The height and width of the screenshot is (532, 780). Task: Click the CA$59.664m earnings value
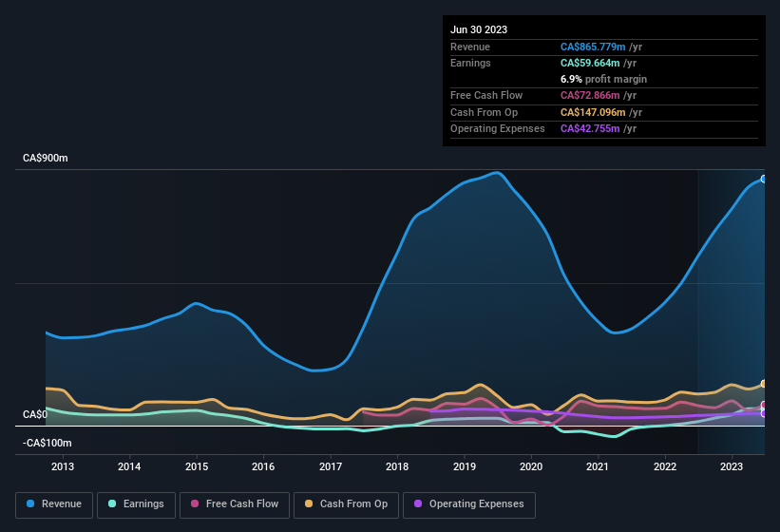pos(590,63)
